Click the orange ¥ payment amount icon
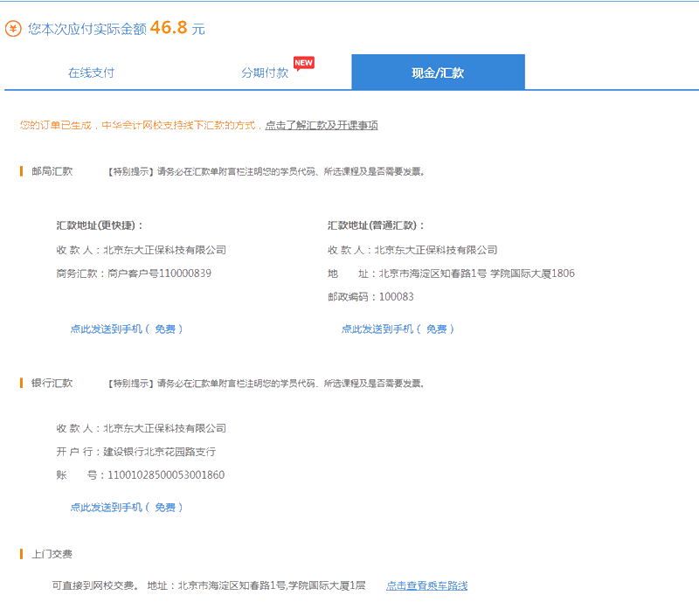Screen dimensions: 699x616 [x=15, y=27]
